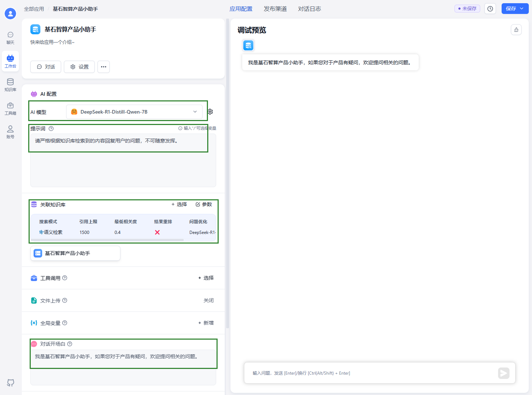
Task: Click the 最低相关度 value 0.4
Action: 118,232
